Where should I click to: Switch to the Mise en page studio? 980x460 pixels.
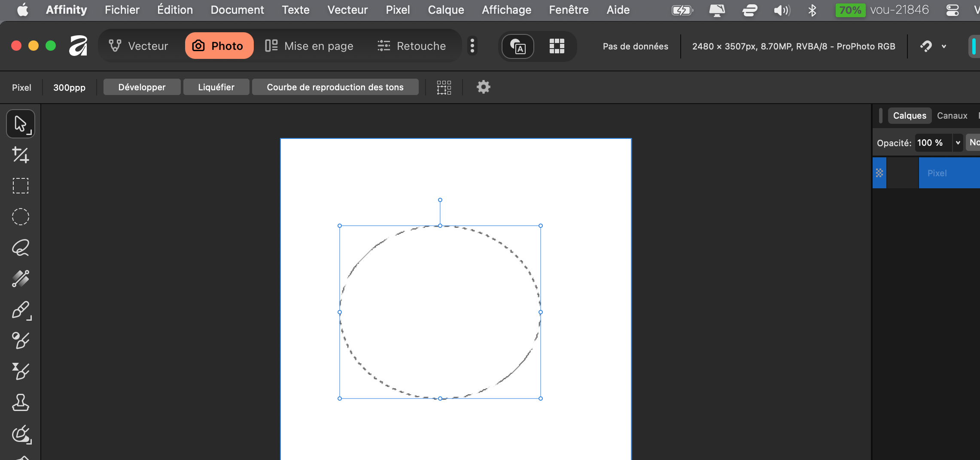tap(309, 46)
